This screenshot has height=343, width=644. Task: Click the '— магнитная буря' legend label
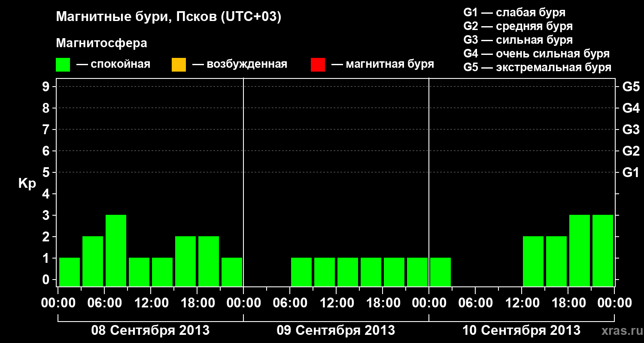(x=383, y=65)
